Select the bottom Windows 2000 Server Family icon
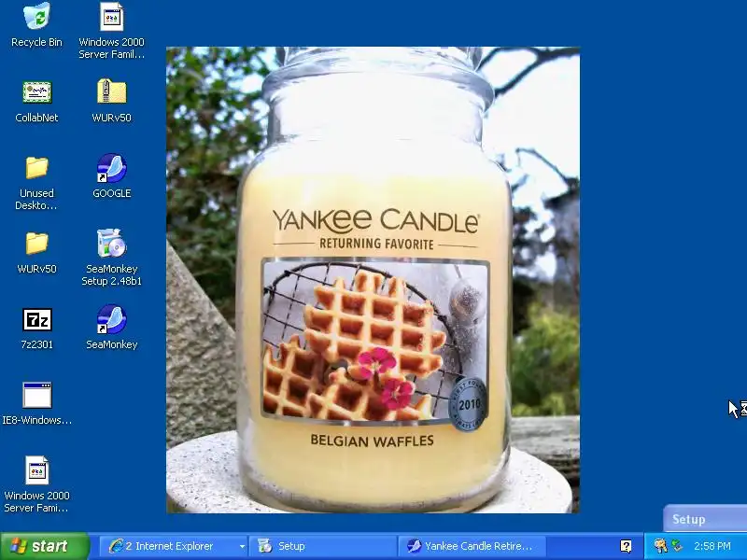 [36, 470]
